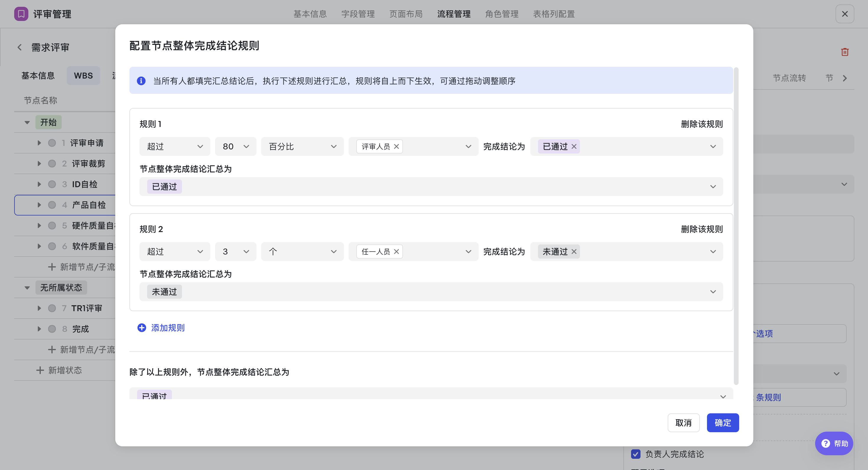868x470 pixels.
Task: Open the 百分比 unit dropdown
Action: [x=302, y=146]
